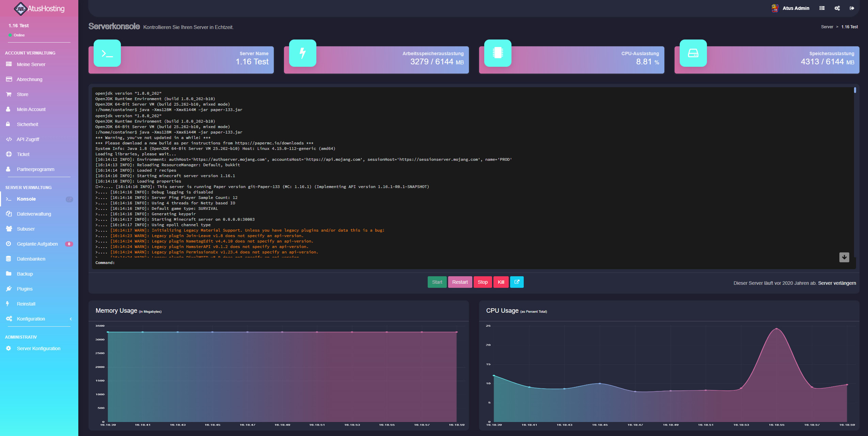This screenshot has height=436, width=868.
Task: Click Server Konfiguration menu label
Action: [x=38, y=348]
